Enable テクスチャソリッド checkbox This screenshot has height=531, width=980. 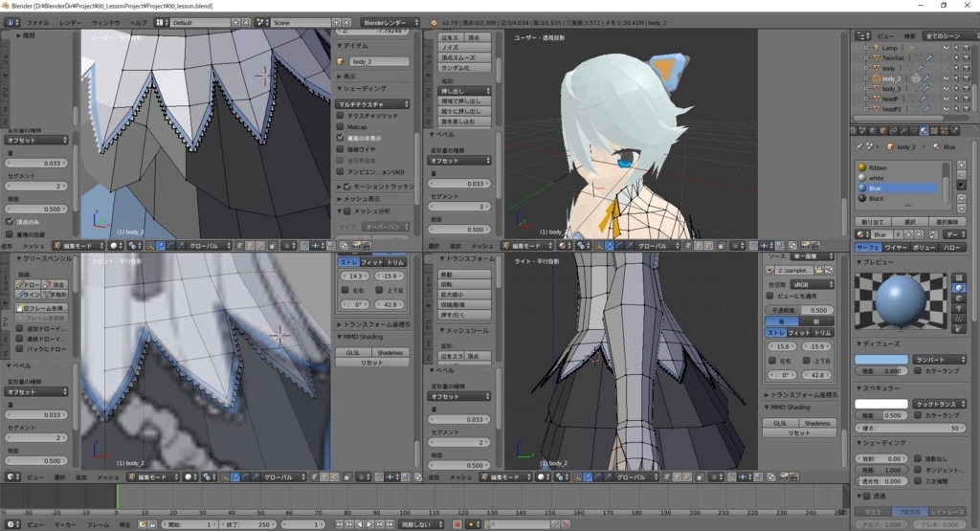[341, 116]
